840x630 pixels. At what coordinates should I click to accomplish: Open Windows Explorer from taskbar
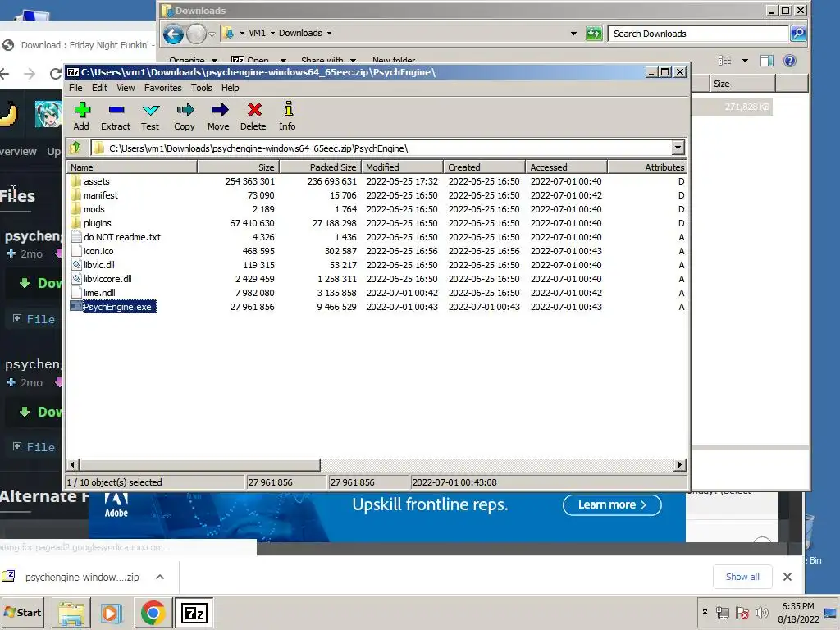coord(71,614)
